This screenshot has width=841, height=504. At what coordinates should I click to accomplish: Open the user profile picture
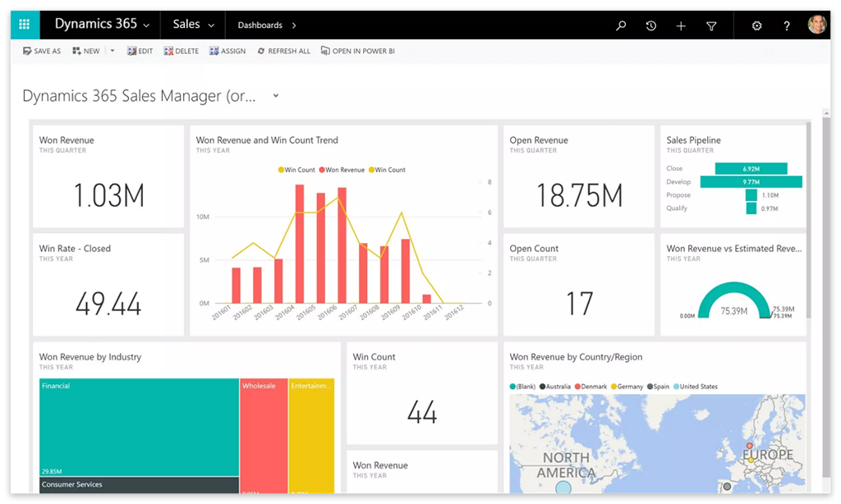(x=817, y=25)
